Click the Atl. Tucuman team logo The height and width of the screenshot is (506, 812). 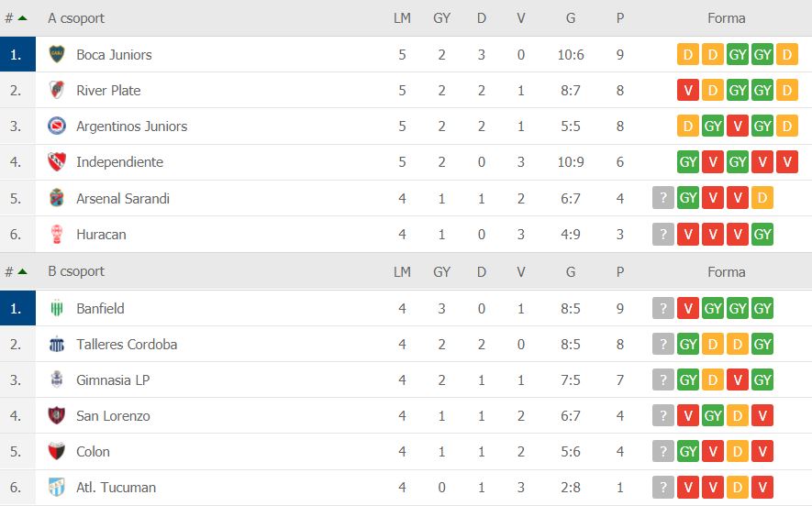(57, 487)
